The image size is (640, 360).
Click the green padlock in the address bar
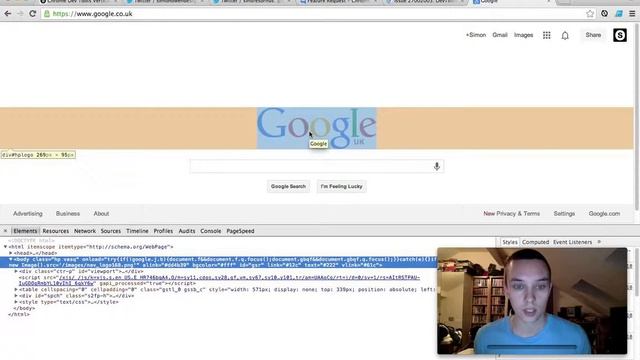coord(47,13)
